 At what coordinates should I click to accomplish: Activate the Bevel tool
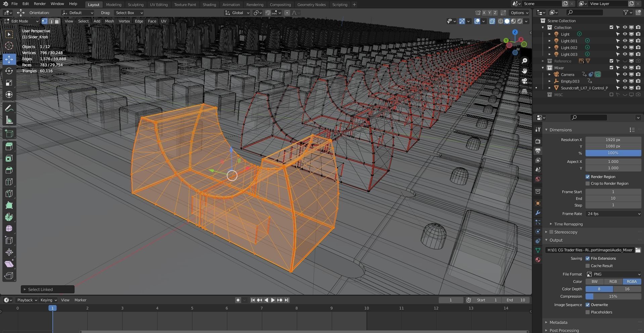tap(9, 170)
